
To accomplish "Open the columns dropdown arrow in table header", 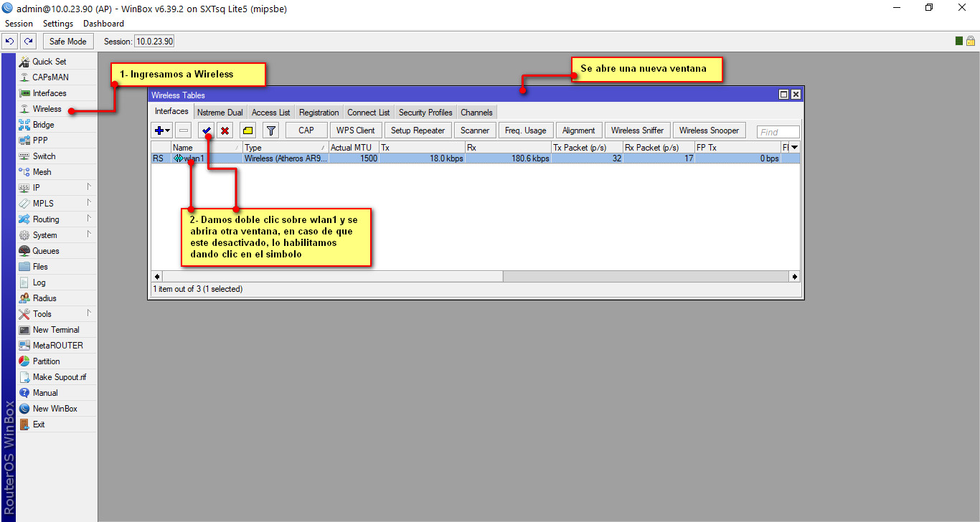I will pos(794,148).
